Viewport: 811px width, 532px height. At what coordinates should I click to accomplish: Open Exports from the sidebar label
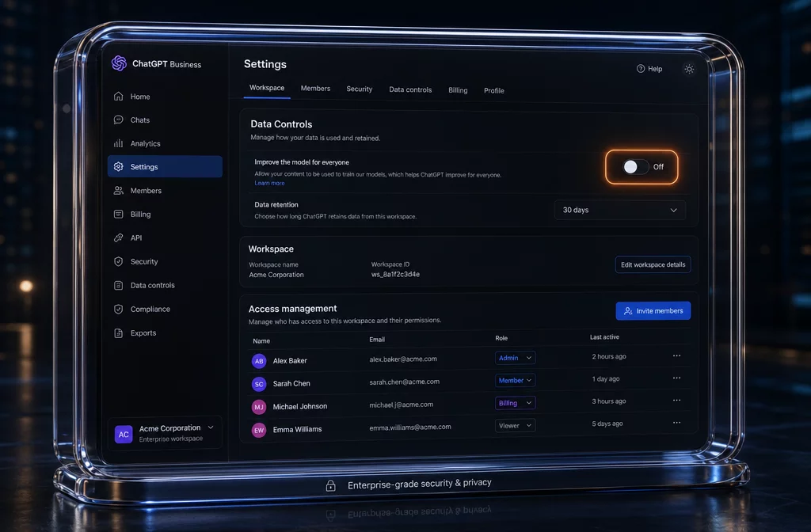(x=143, y=333)
